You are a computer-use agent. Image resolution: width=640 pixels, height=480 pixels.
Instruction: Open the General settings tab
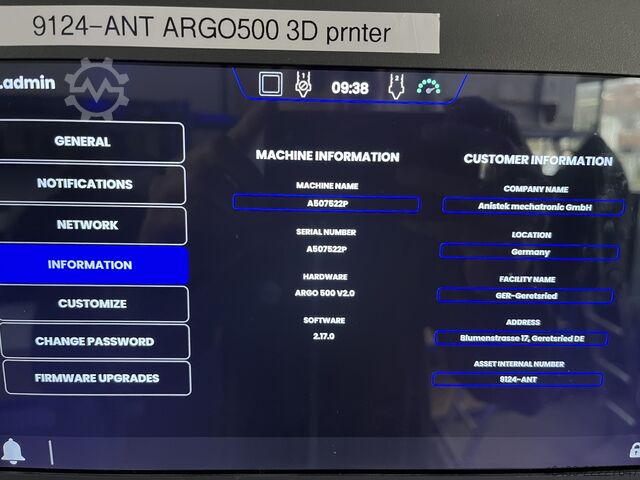(91, 142)
